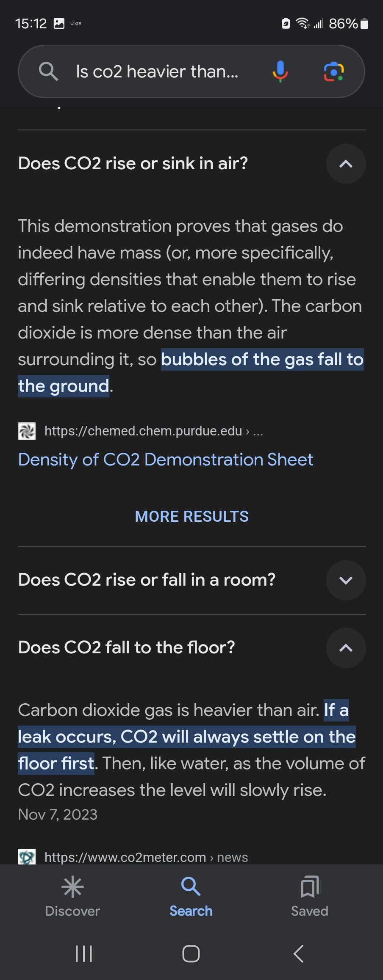The image size is (383, 980).
Task: Tap MORE RESULTS button
Action: coord(192,516)
